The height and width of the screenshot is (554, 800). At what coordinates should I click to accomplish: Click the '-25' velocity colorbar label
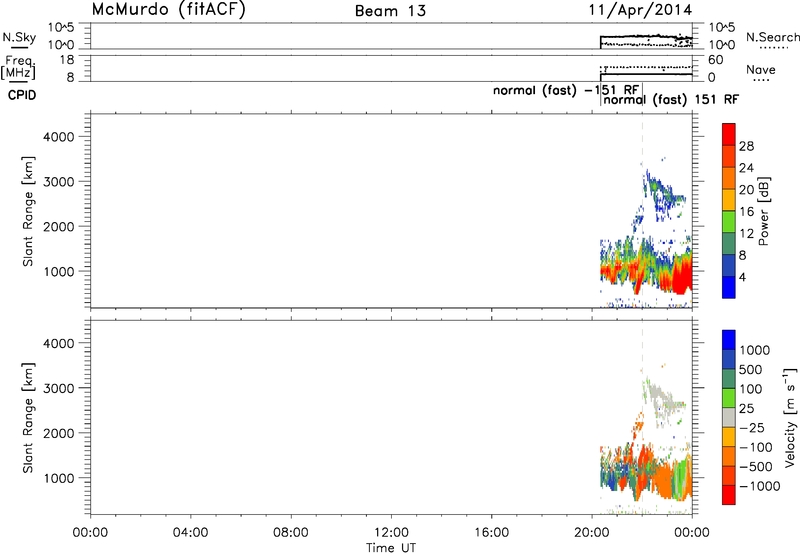coord(752,428)
